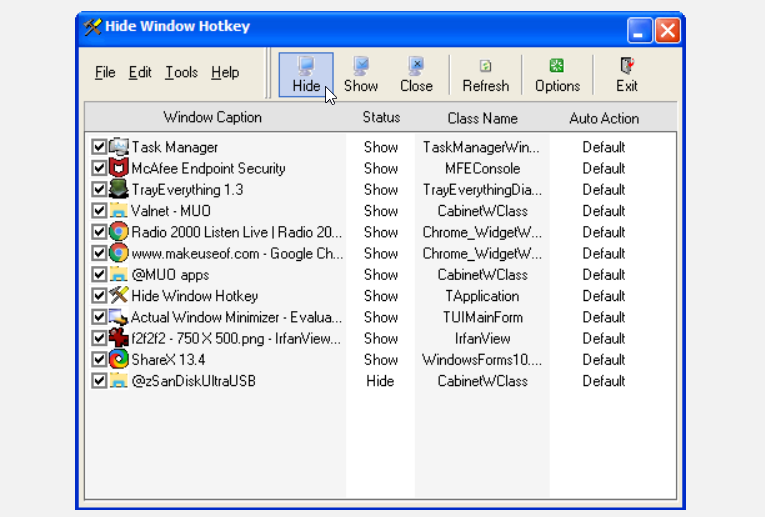Sort by Auto Action column header

(604, 118)
